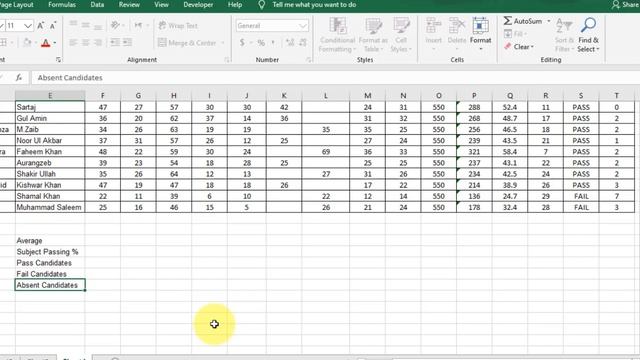Image resolution: width=640 pixels, height=360 pixels.
Task: Select the Fail Candidates cell
Action: (50, 274)
